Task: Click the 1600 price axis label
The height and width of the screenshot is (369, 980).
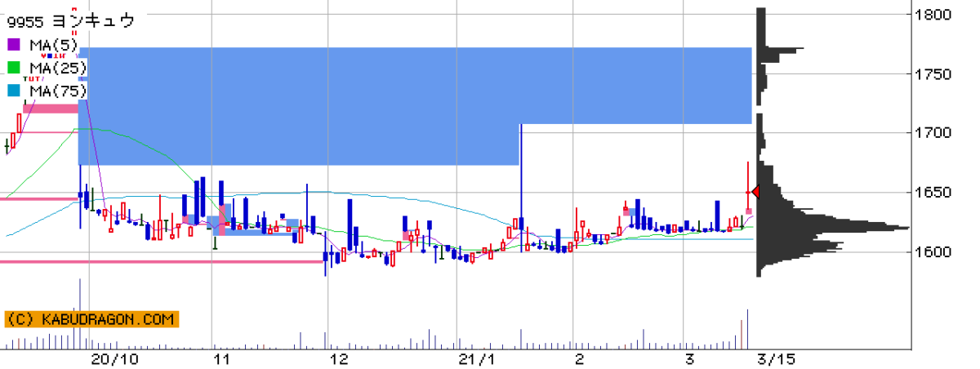Action: tap(933, 251)
